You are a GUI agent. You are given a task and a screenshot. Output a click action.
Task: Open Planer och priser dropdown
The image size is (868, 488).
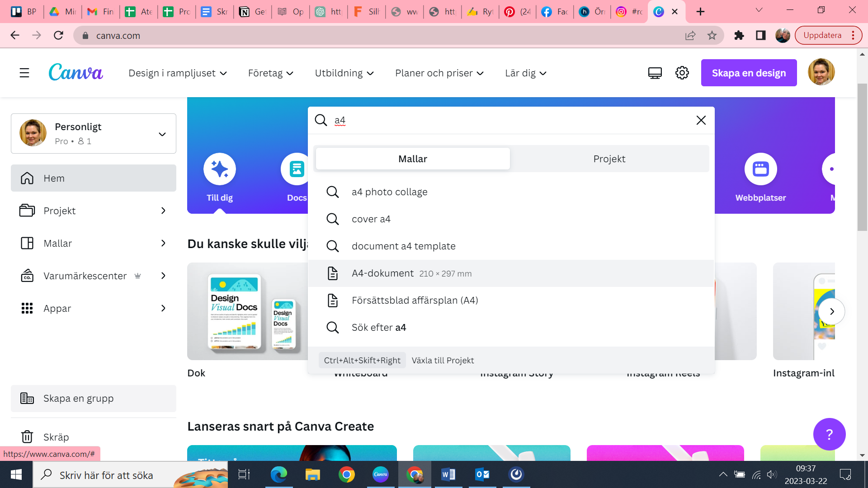pos(439,73)
